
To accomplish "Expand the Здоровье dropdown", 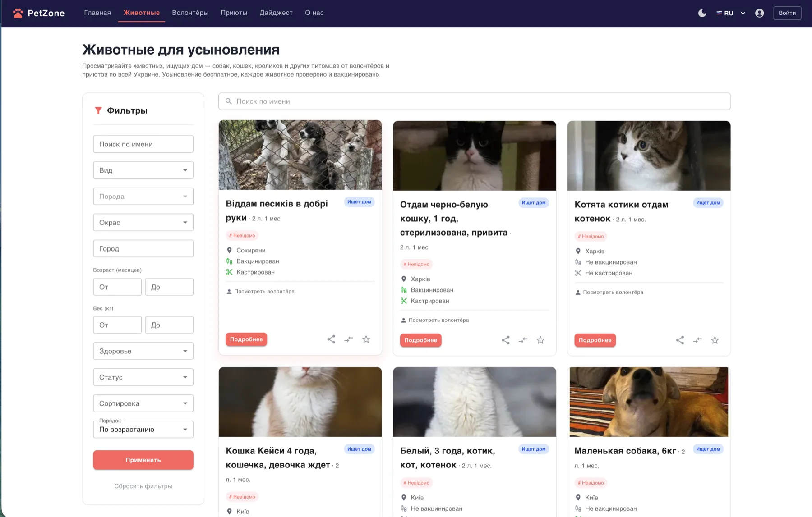I will 143,351.
